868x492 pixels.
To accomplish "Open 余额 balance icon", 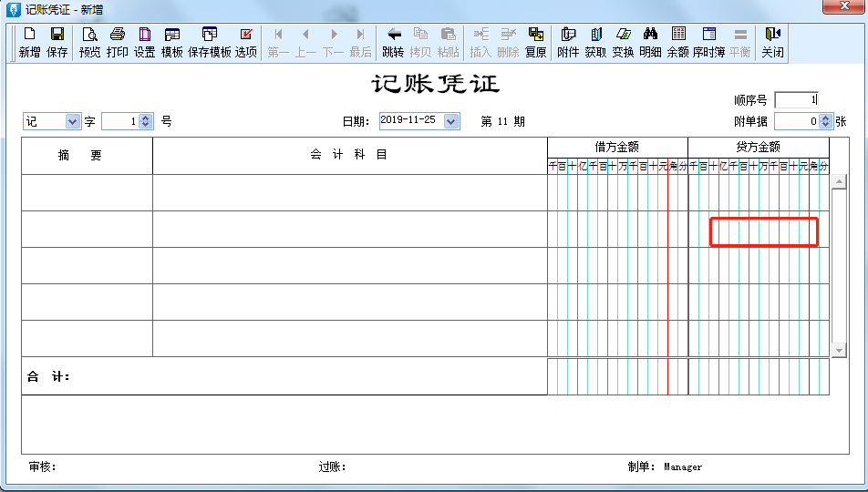I will (x=677, y=42).
